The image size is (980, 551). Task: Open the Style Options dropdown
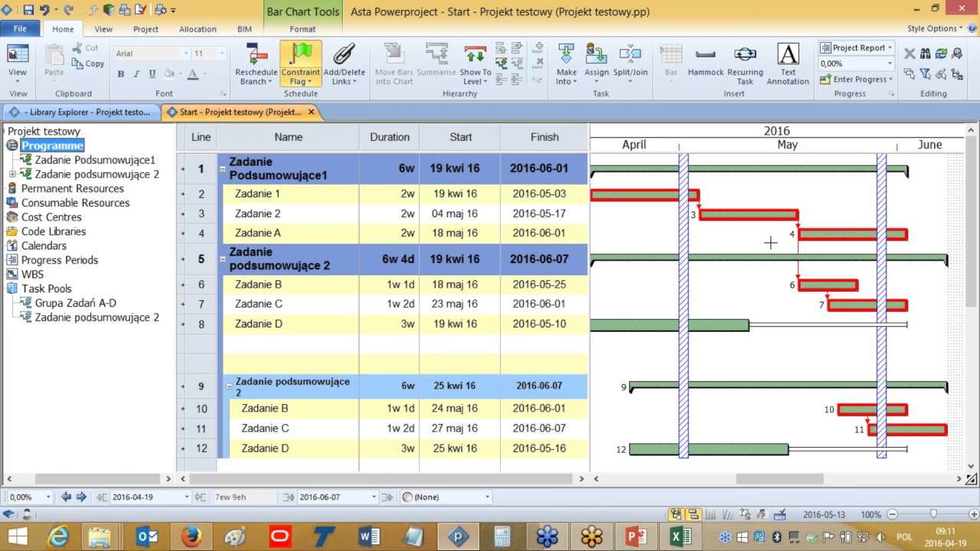pos(935,29)
